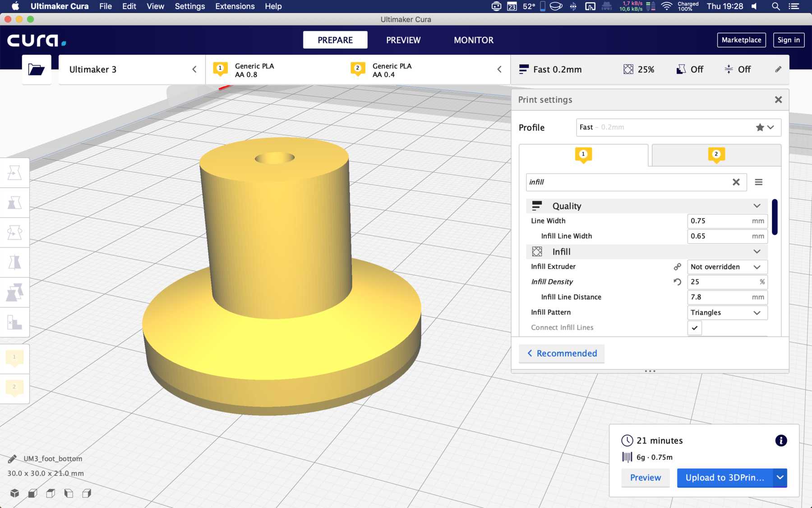
Task: Open file with folder icon button
Action: (37, 70)
